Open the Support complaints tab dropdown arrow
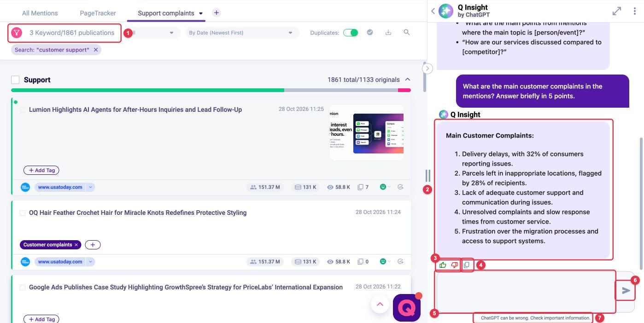The height and width of the screenshot is (323, 644). pyautogui.click(x=201, y=13)
